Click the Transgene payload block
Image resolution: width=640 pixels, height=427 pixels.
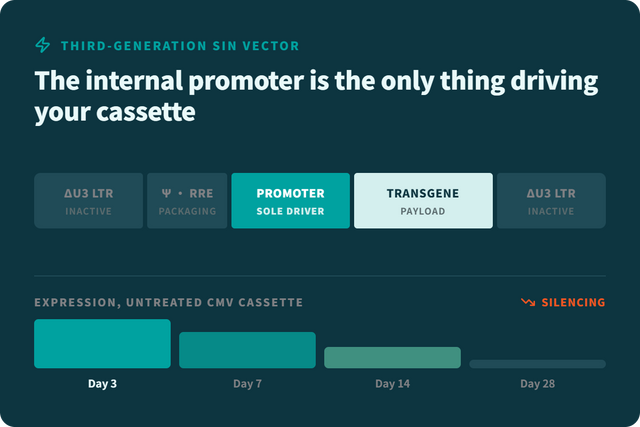click(423, 201)
